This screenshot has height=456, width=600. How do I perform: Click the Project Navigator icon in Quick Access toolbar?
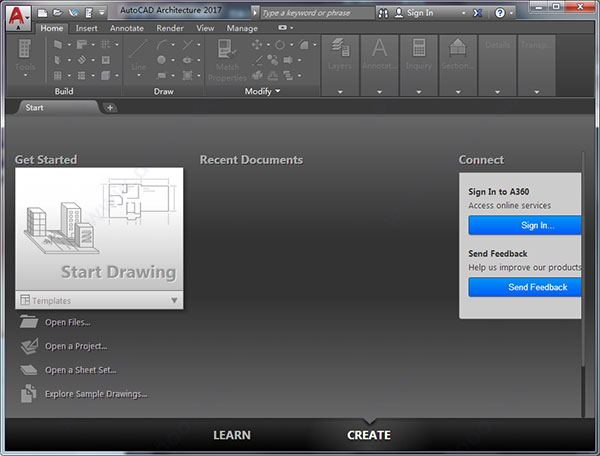(x=89, y=13)
